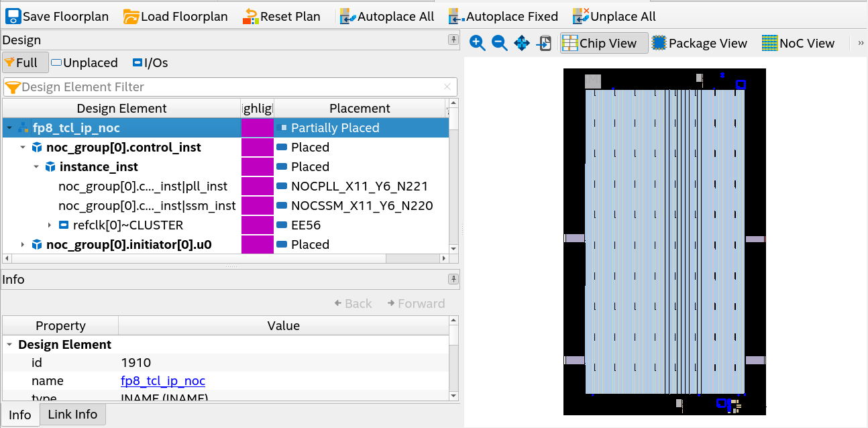Select the Fit-to-view pan icon
The height and width of the screenshot is (428, 868).
521,43
